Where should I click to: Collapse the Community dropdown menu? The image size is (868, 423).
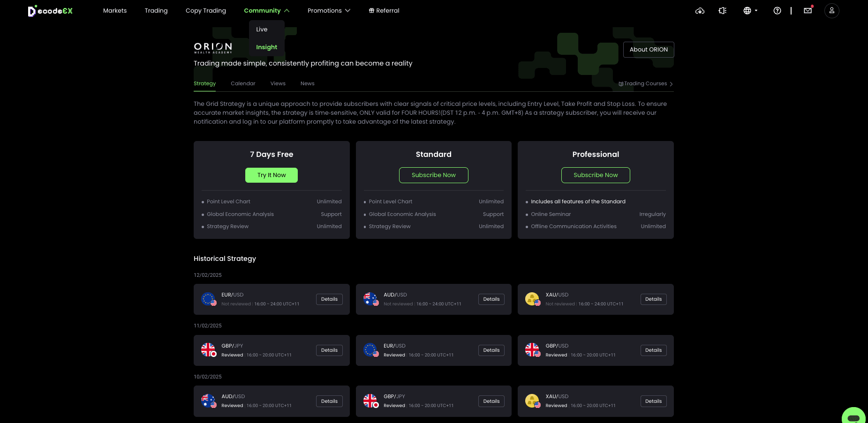[x=266, y=11]
